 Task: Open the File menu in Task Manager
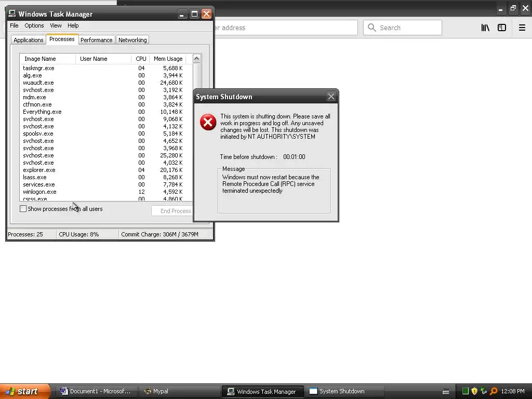[x=14, y=25]
